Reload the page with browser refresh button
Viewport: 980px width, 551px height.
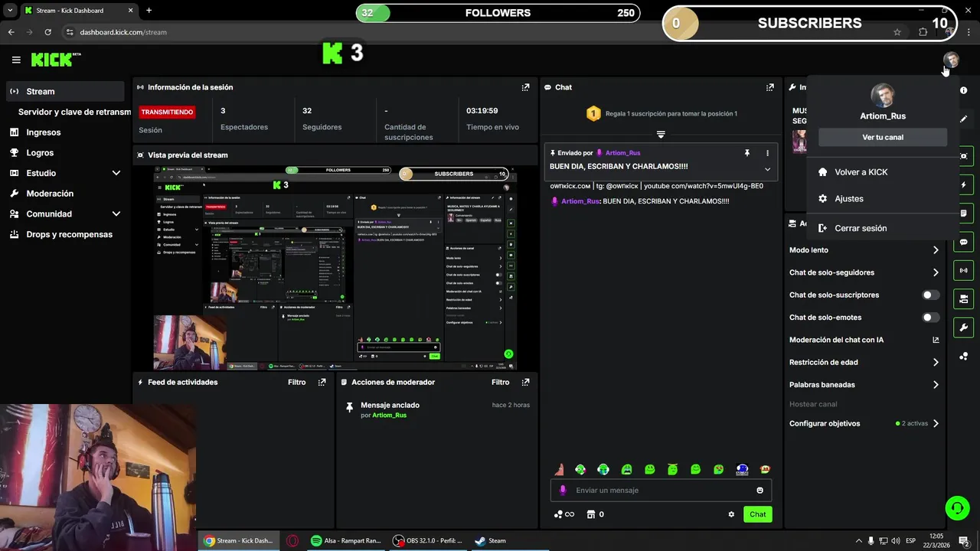[48, 32]
